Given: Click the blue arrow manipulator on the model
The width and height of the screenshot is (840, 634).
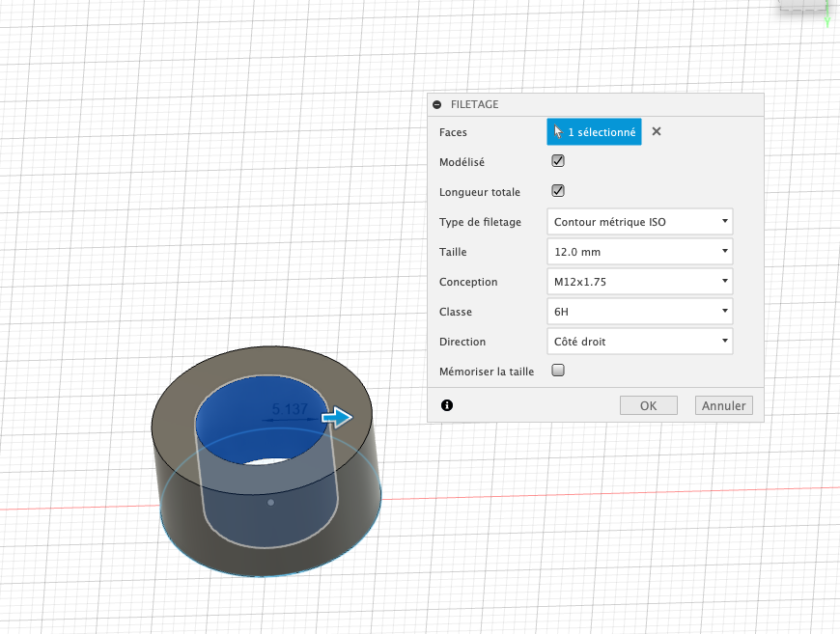Looking at the screenshot, I should coord(338,417).
